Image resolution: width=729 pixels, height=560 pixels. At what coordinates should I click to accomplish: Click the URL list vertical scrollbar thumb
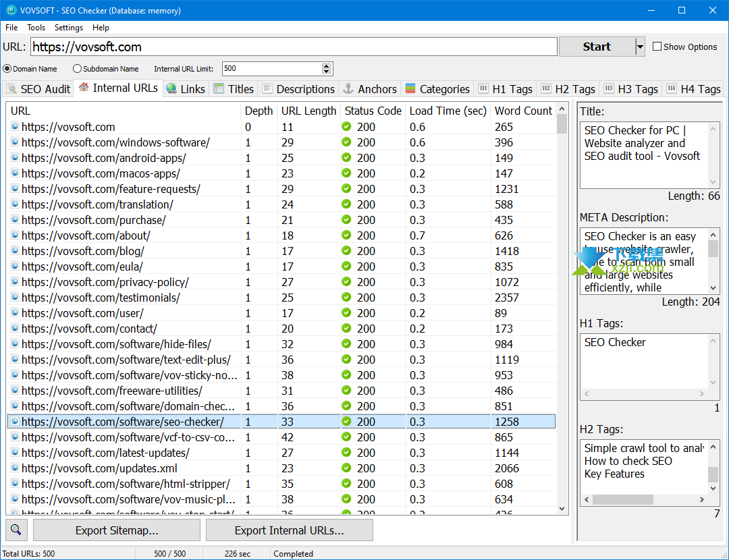(562, 123)
